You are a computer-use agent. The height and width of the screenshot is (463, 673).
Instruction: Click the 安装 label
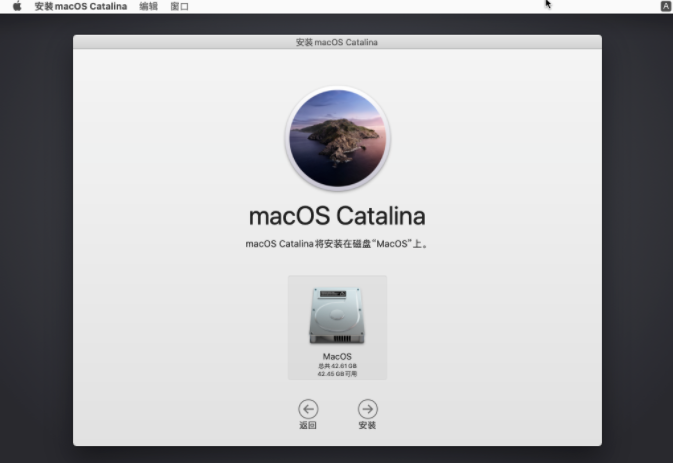(x=367, y=425)
